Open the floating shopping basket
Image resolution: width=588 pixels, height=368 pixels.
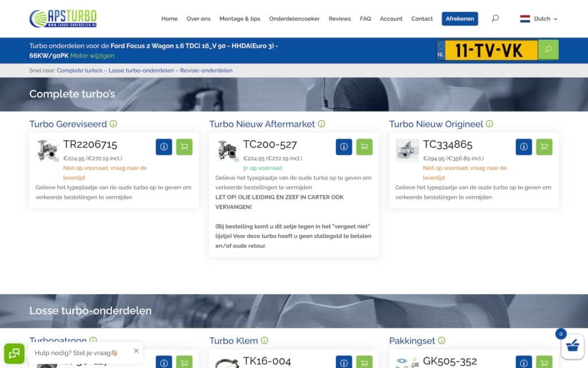[x=572, y=346]
